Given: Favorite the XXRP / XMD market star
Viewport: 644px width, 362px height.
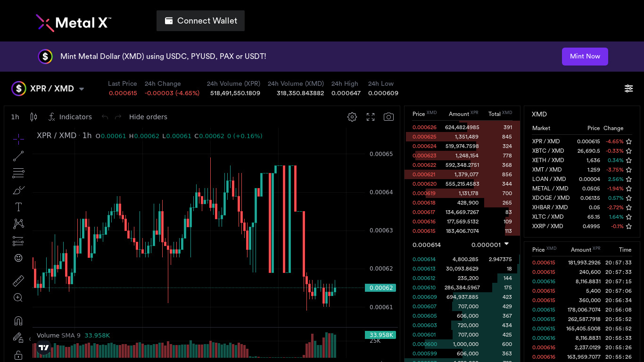Looking at the screenshot, I should pyautogui.click(x=628, y=226).
